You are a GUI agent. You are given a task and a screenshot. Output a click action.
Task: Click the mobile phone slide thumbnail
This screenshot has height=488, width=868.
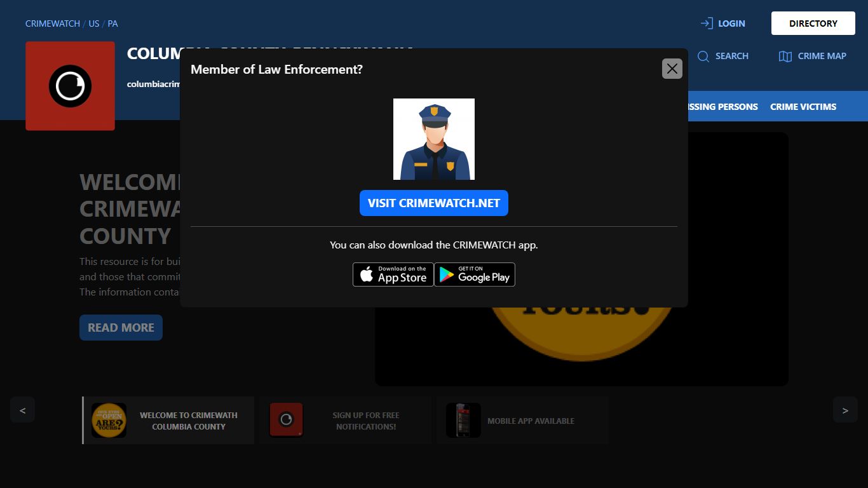coord(463,421)
